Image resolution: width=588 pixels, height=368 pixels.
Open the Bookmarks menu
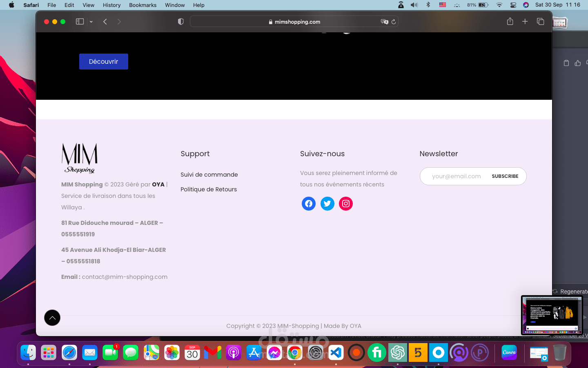[x=143, y=5]
